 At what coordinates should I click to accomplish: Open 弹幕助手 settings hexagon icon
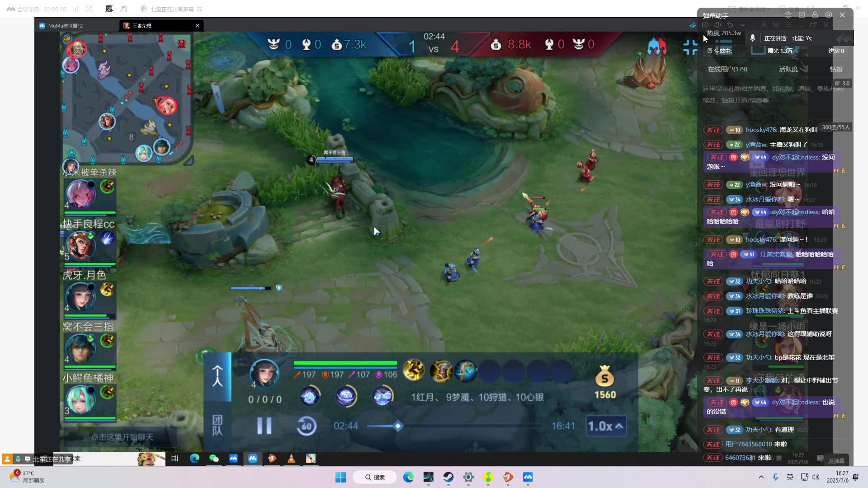[x=829, y=15]
